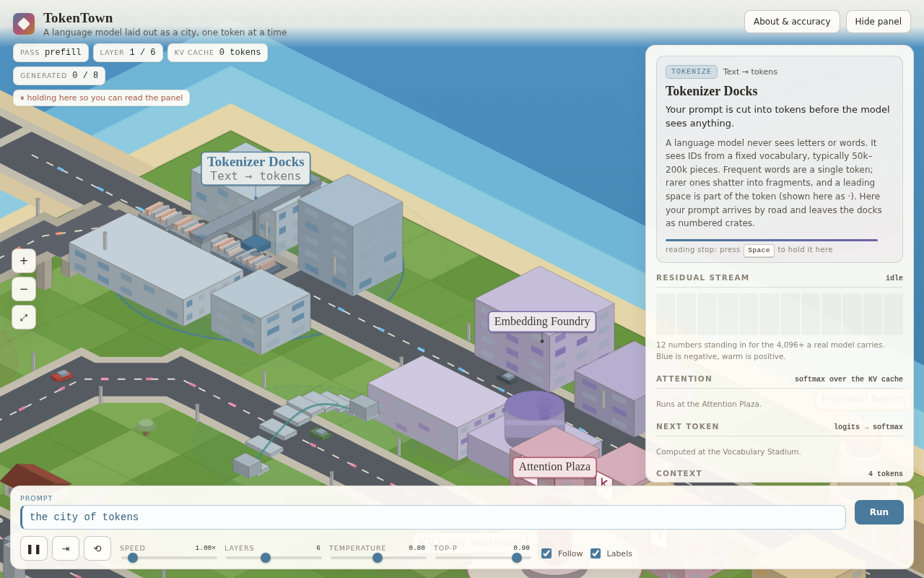
Task: Toggle the Labels checkbox
Action: coord(596,553)
